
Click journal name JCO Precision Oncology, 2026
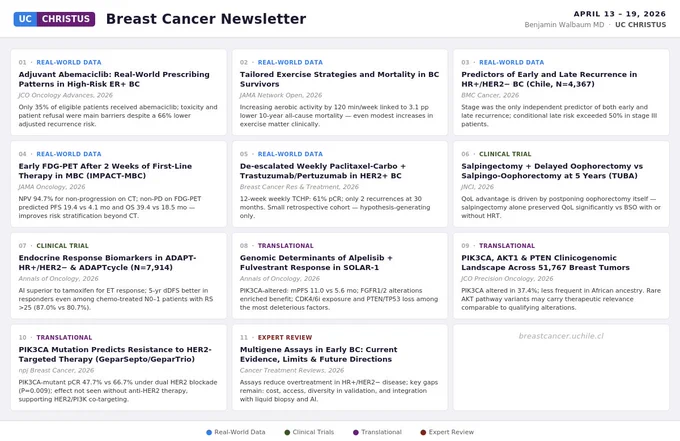(x=507, y=278)
